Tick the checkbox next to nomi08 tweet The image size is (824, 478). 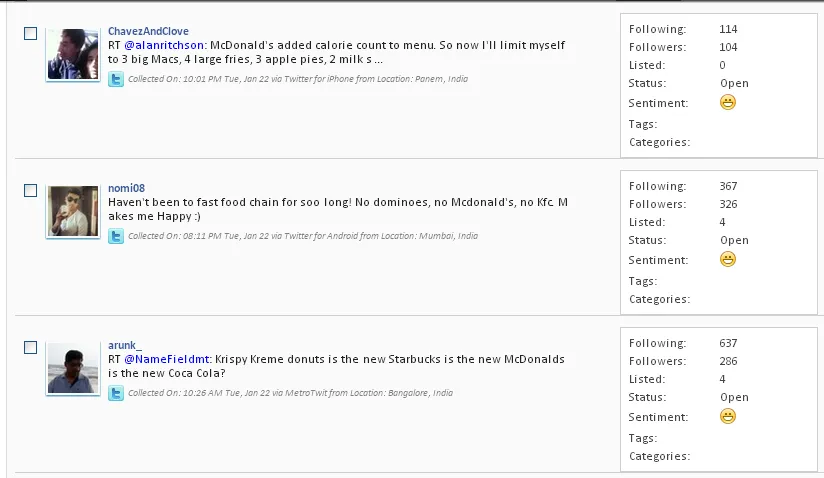coord(30,191)
